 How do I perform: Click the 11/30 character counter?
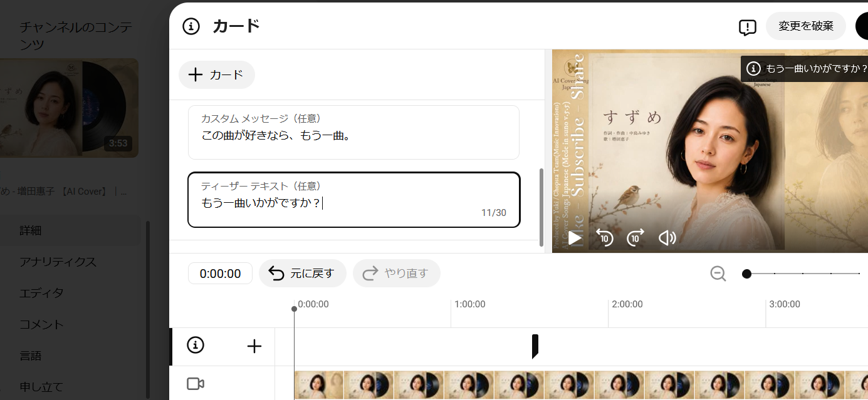[x=494, y=213]
